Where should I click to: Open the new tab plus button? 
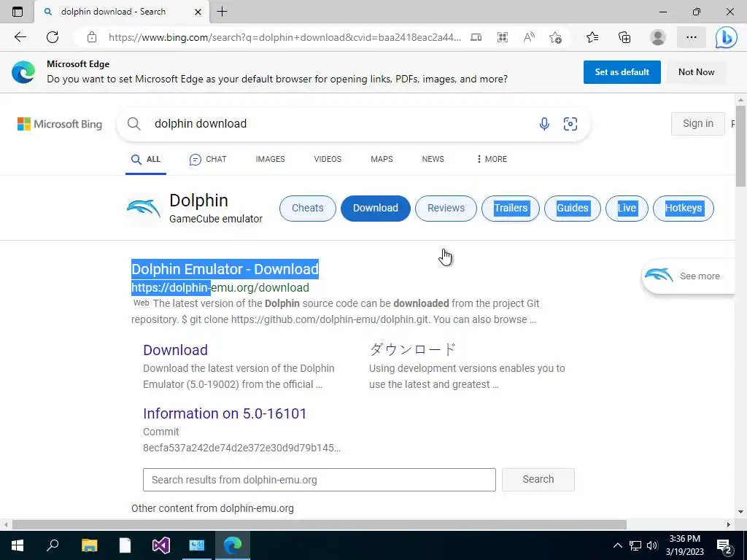pos(222,12)
